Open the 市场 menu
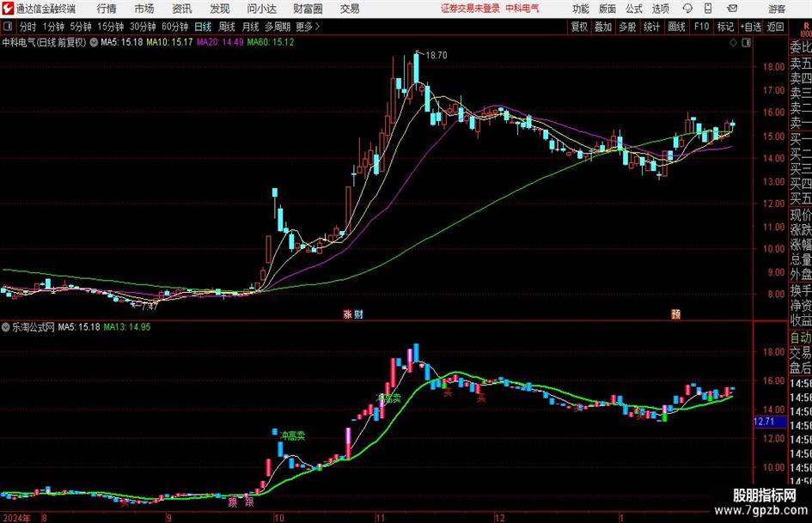The image size is (812, 523). click(x=144, y=9)
